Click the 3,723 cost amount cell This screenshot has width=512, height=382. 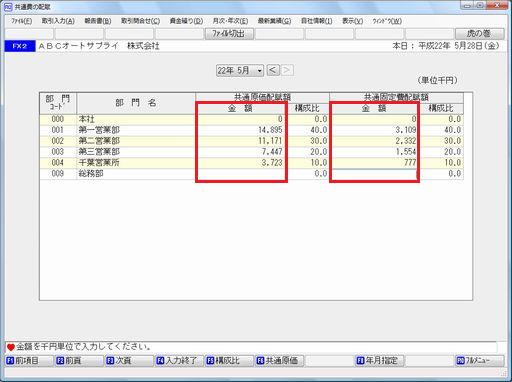(241, 163)
